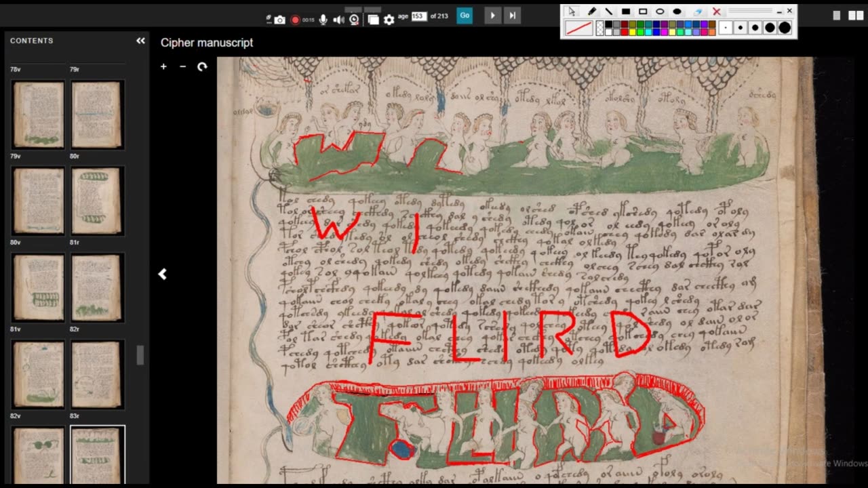Select the second smallest brush size dot
Screen dimensions: 868x488
tap(741, 28)
